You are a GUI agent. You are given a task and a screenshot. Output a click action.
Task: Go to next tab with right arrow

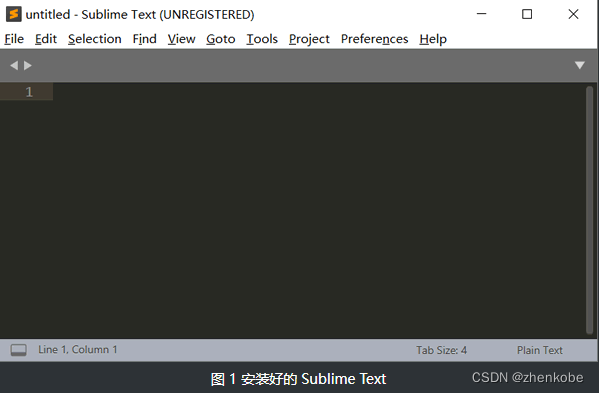coord(28,65)
